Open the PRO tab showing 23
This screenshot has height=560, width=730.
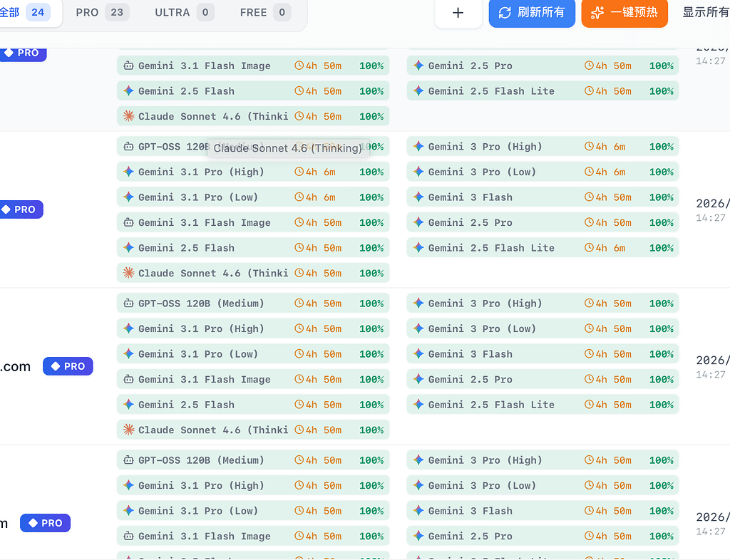(102, 13)
